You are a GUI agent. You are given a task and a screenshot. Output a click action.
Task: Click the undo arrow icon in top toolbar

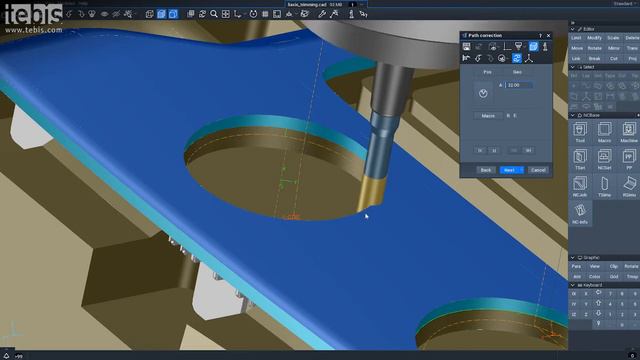(69, 14)
